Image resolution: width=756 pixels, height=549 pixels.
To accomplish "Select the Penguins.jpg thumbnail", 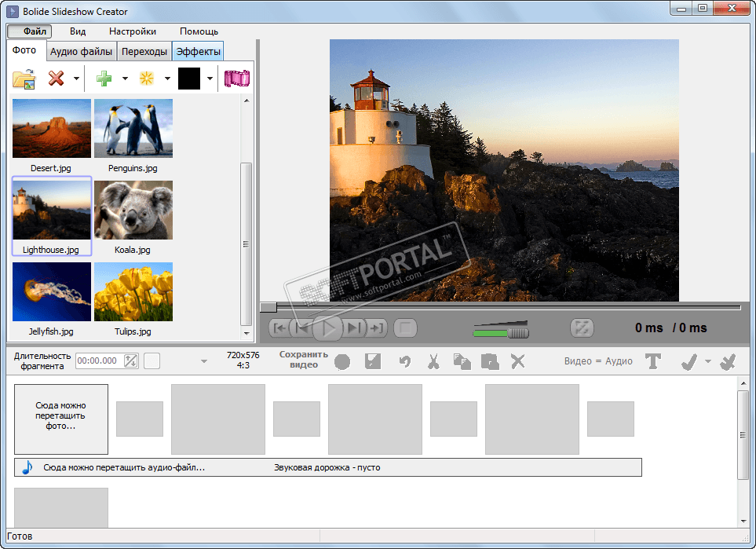I will [x=133, y=129].
